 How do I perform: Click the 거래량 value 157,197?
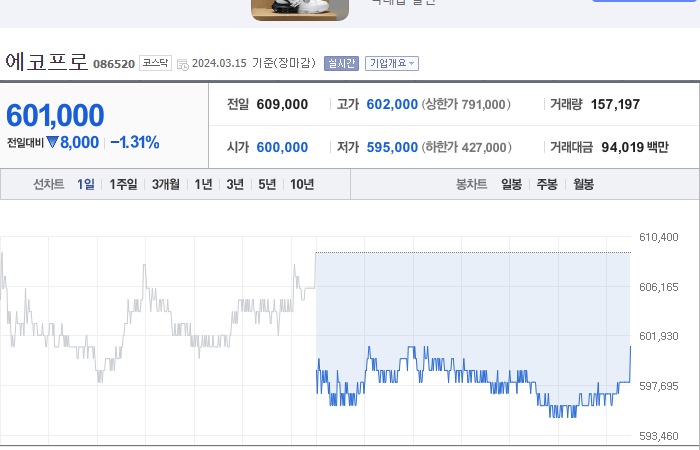(615, 104)
